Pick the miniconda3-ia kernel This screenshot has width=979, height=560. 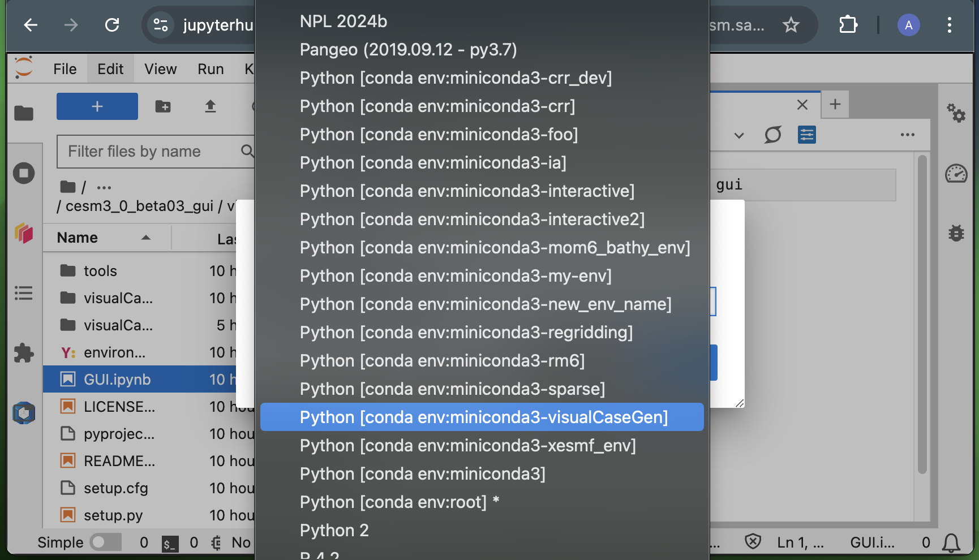coord(482,163)
